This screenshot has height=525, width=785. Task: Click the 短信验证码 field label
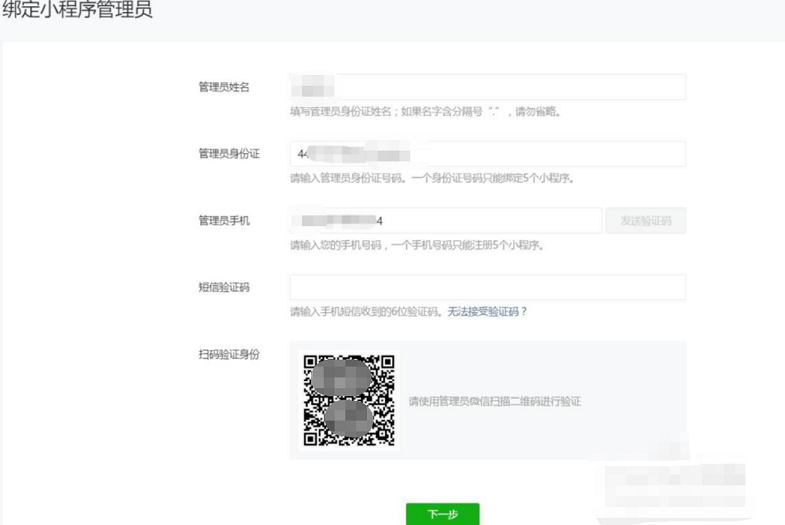(x=224, y=288)
